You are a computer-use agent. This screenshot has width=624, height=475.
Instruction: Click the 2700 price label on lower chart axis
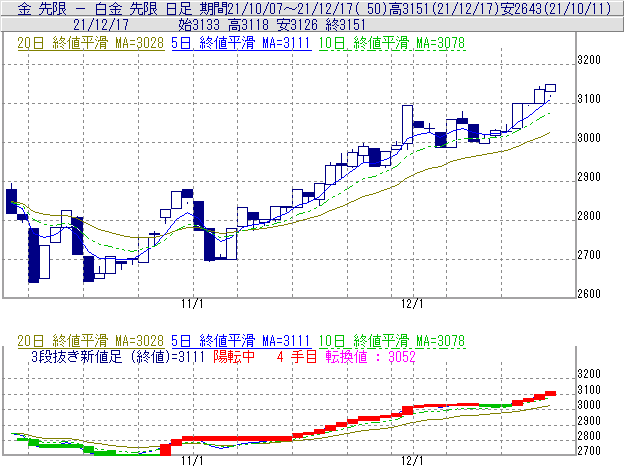(589, 451)
